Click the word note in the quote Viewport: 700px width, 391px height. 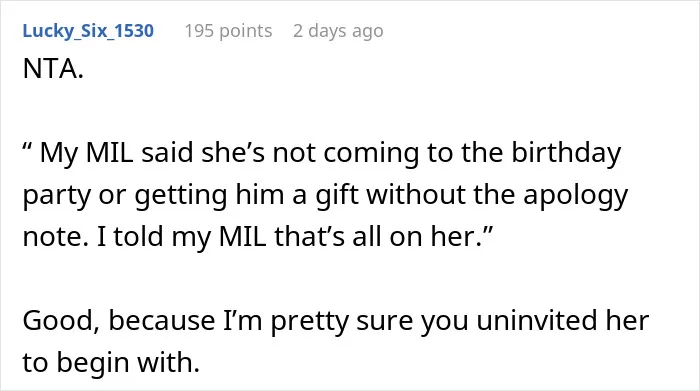pos(55,237)
